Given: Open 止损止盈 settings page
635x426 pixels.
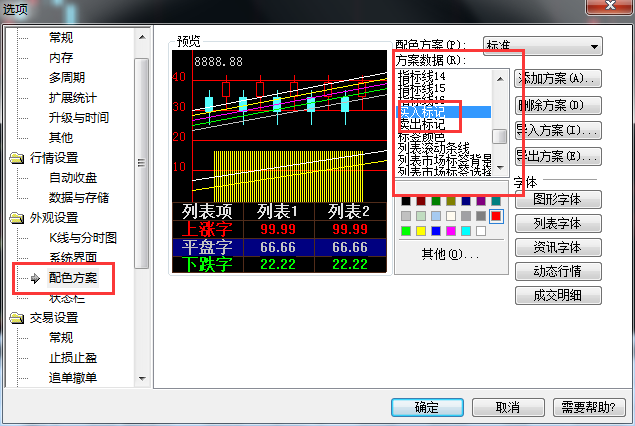Looking at the screenshot, I should (x=73, y=358).
